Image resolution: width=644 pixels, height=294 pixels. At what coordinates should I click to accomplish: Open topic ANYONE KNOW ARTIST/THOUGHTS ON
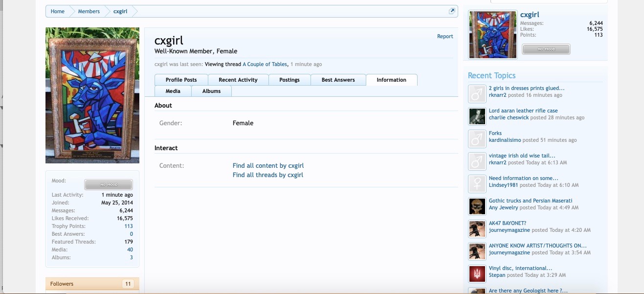coord(538,246)
